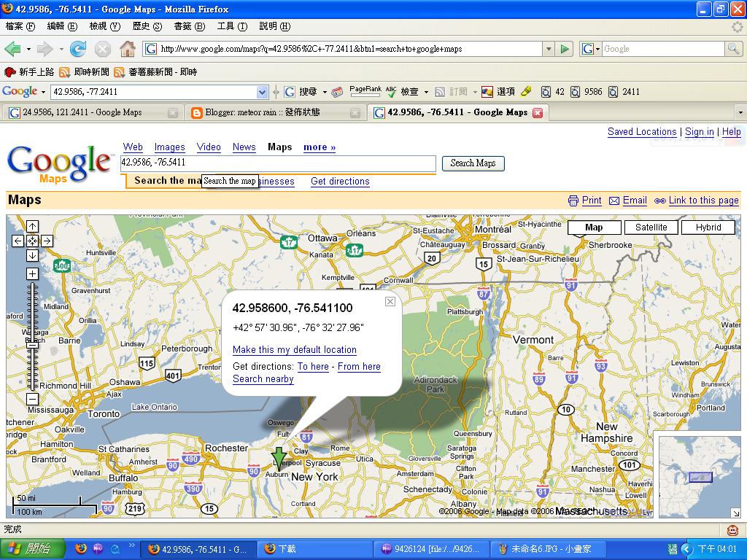Close the active Google Maps tab
This screenshot has height=560, width=747.
click(538, 113)
